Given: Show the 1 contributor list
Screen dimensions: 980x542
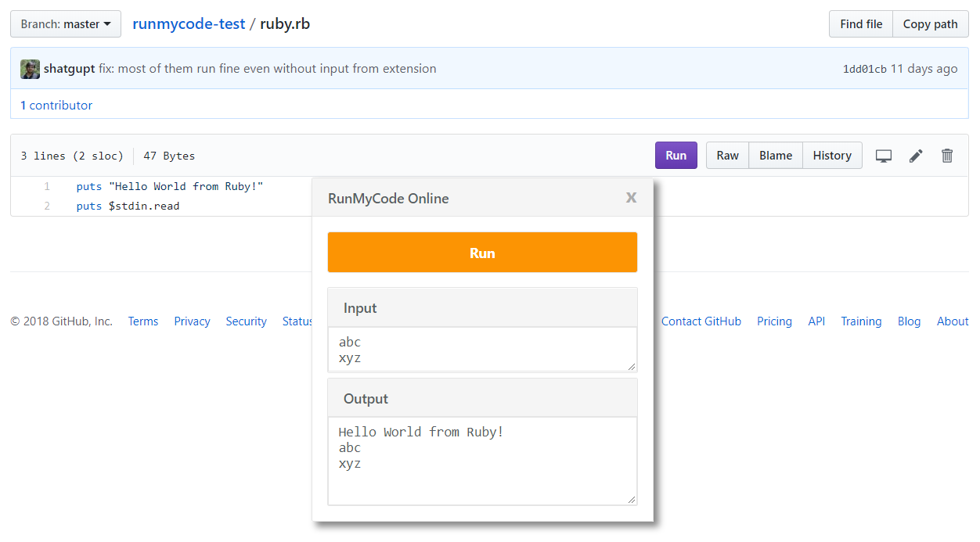Looking at the screenshot, I should (x=56, y=105).
